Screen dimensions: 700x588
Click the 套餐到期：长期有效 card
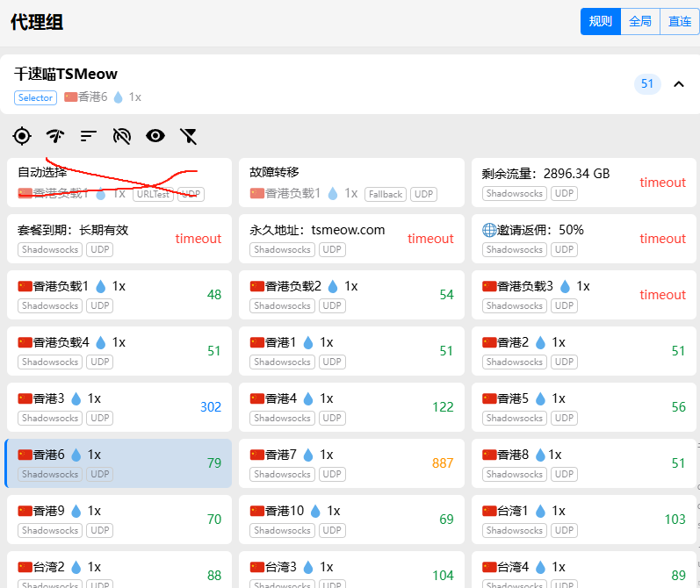click(119, 239)
